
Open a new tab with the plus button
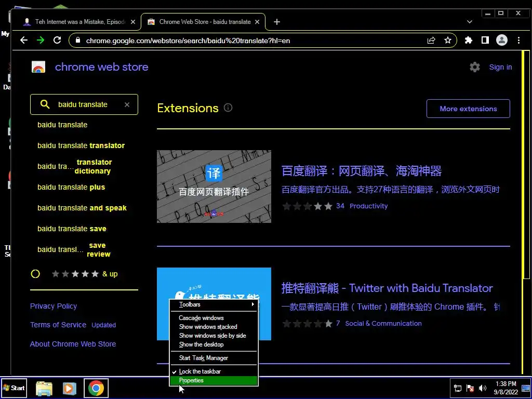click(277, 22)
